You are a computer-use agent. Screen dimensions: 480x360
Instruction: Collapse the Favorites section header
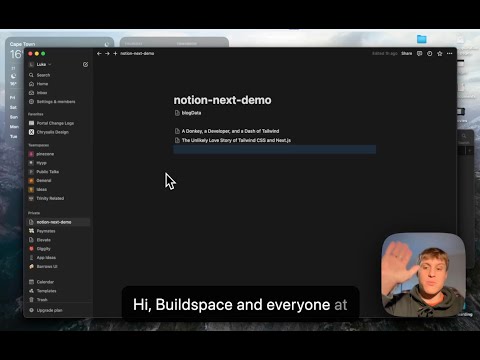[x=36, y=114]
